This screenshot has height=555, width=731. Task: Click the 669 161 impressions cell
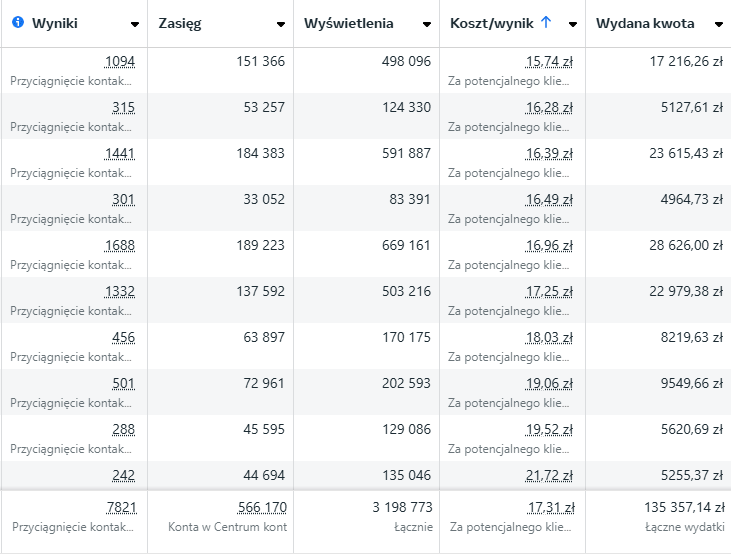click(x=406, y=246)
